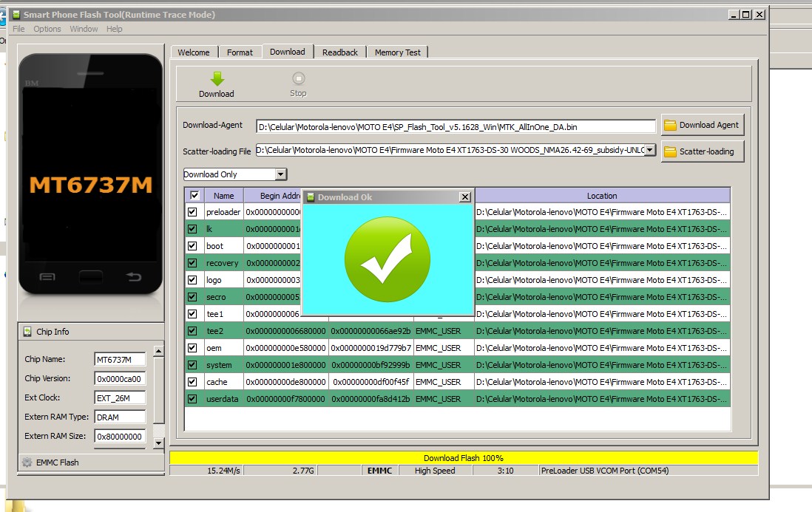Click the phone image home key
Image resolution: width=812 pixels, height=512 pixels.
coord(91,276)
